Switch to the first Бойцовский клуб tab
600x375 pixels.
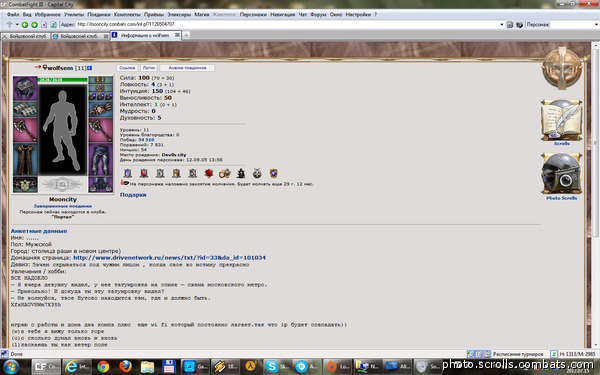[25, 36]
